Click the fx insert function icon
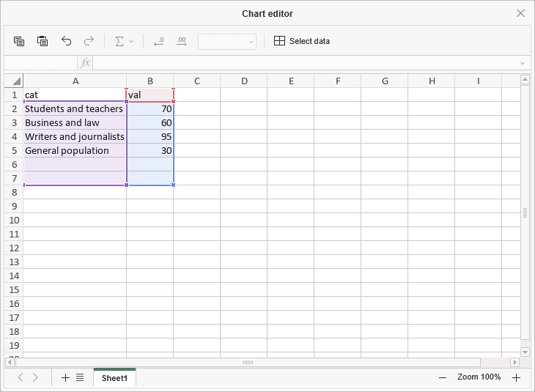This screenshot has height=392, width=535. coord(86,63)
